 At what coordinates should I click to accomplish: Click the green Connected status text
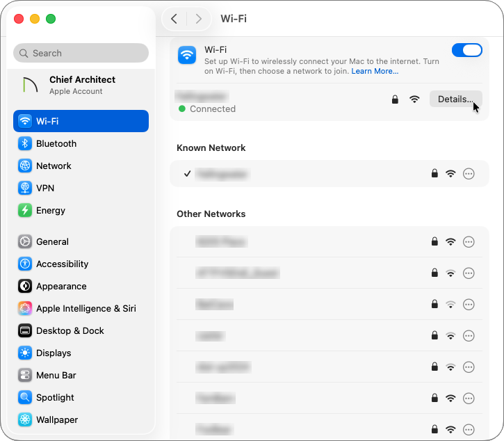213,109
